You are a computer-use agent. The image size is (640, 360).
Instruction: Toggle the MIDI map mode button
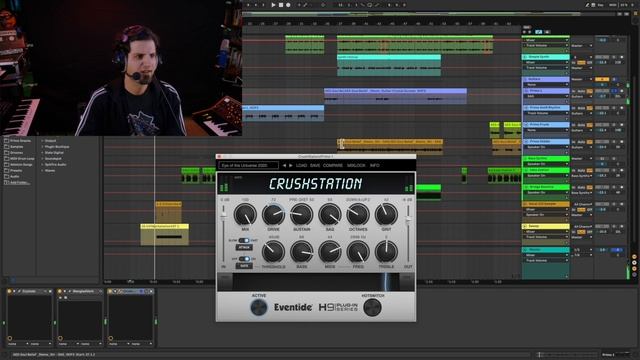(613, 5)
